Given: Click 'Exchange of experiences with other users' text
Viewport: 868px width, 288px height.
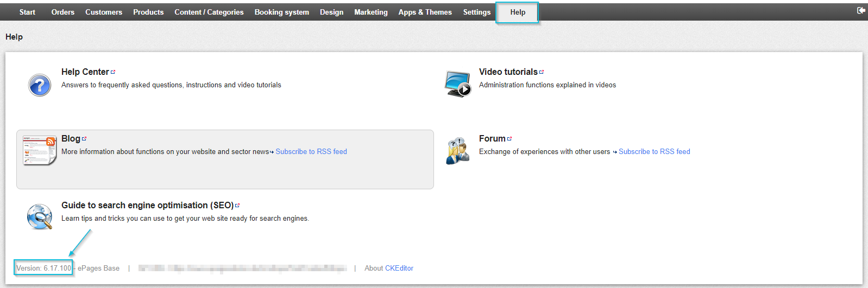Looking at the screenshot, I should coord(544,152).
